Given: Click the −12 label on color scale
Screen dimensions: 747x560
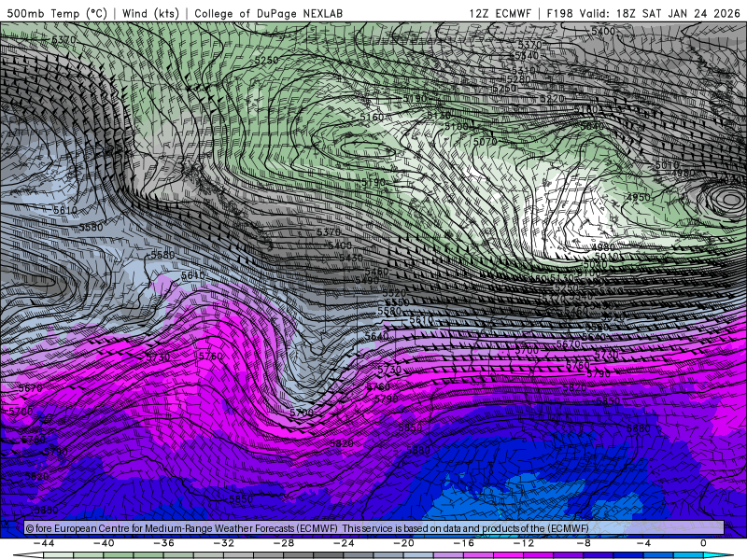Looking at the screenshot, I should coord(524,543).
